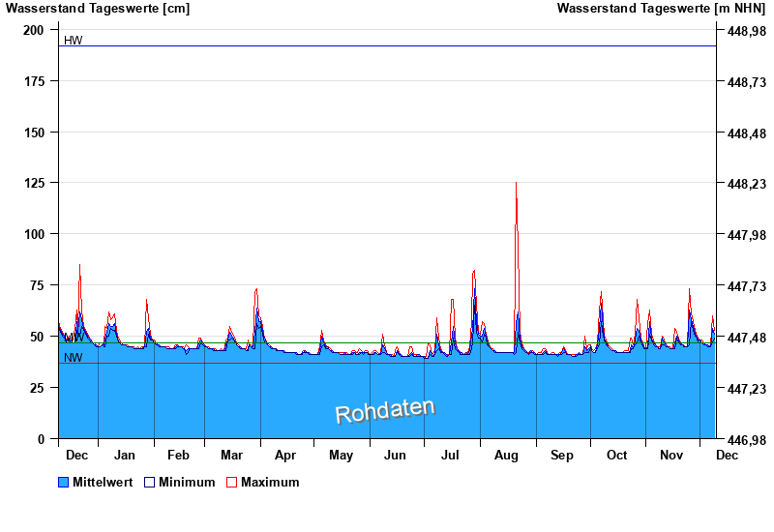Click the 200 tick label on left axis

pos(34,30)
